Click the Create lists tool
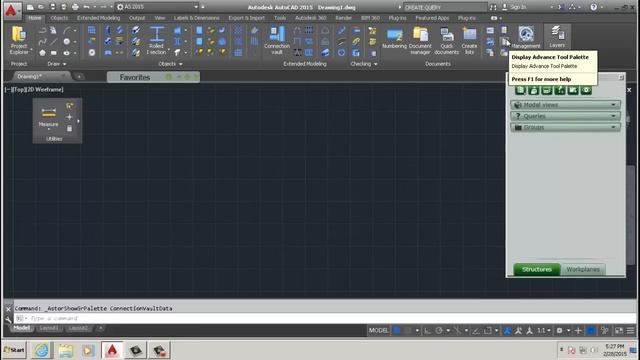Image resolution: width=640 pixels, height=360 pixels. 469,40
